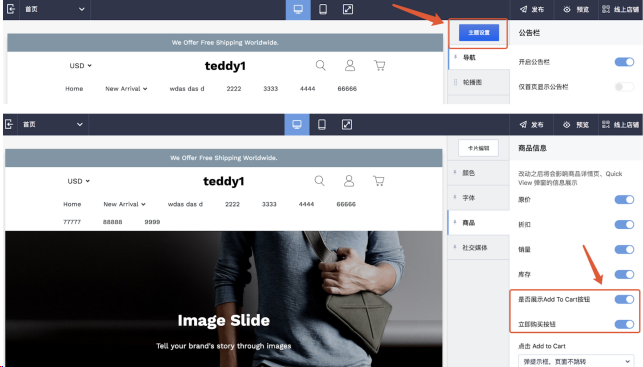
Task: Click the cart icon in the upper store preview
Action: [379, 66]
